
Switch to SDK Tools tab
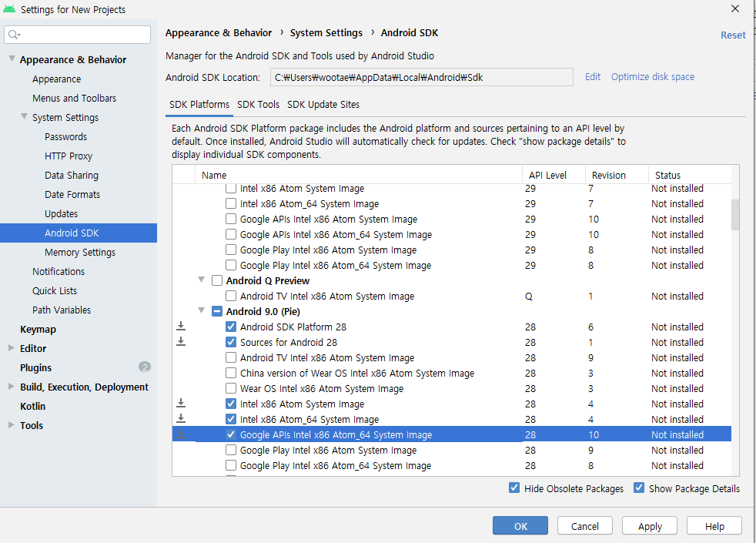(258, 105)
